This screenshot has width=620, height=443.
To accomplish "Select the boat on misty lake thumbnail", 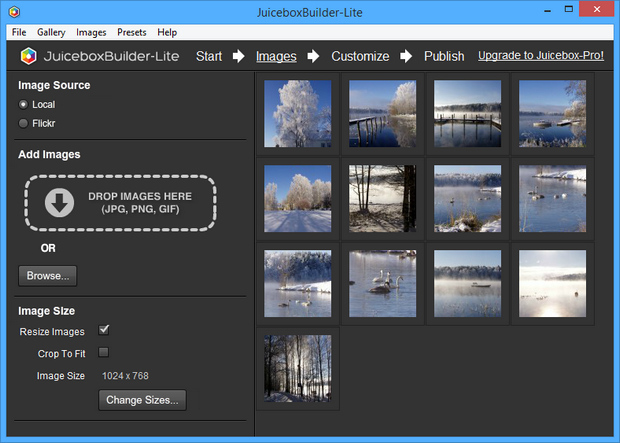I will 467,284.
